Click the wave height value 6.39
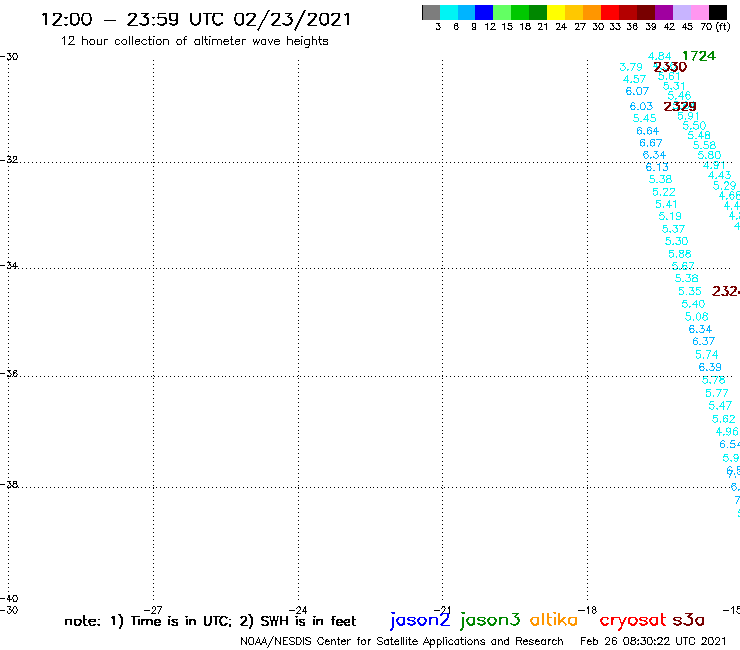The width and height of the screenshot is (740, 650). [710, 367]
